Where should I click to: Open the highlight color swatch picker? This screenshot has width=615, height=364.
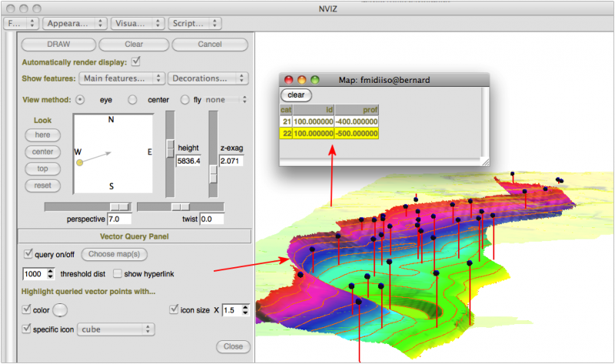tap(59, 310)
